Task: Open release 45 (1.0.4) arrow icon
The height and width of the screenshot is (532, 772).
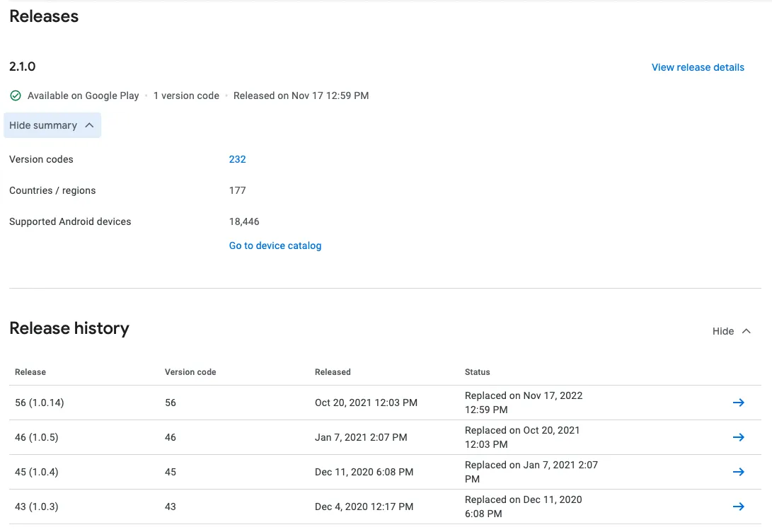Action: (x=738, y=472)
